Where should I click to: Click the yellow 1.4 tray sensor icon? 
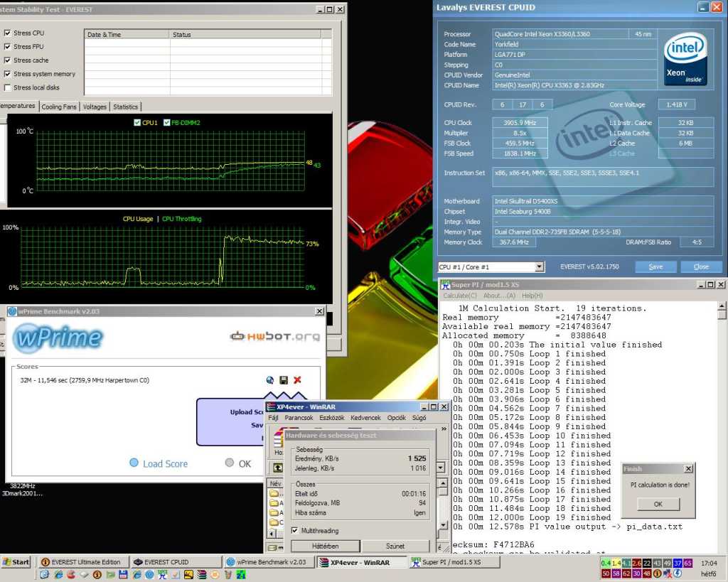(616, 563)
